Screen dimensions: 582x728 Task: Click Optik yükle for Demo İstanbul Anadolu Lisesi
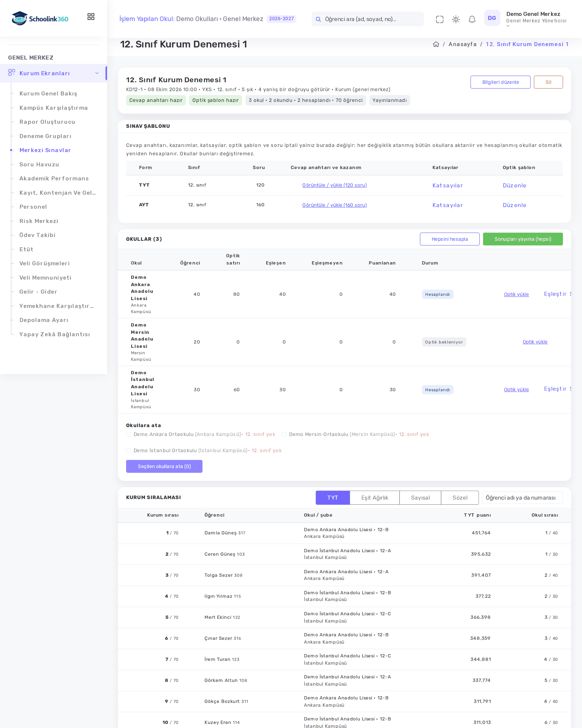coord(516,389)
